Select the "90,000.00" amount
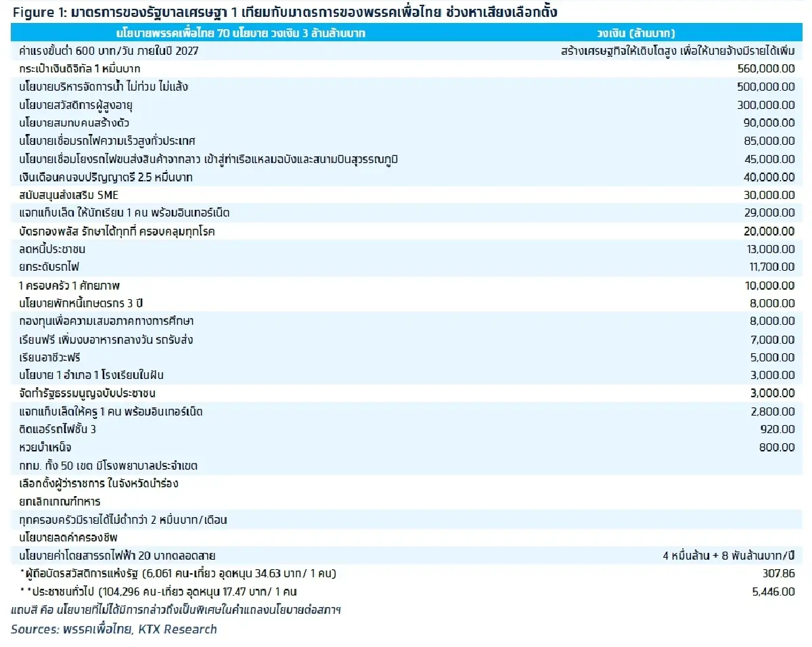The image size is (812, 647). click(x=769, y=122)
